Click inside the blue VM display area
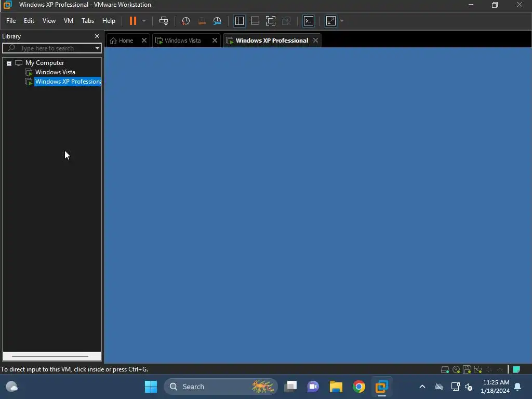This screenshot has height=399, width=532. click(317, 205)
